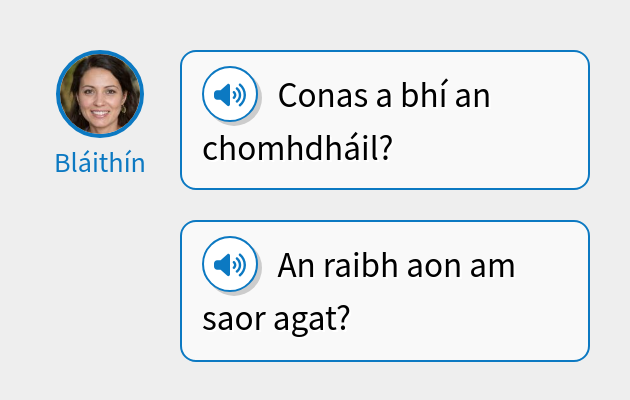The height and width of the screenshot is (400, 630).
Task: Click blank gray area above the first bubble
Action: click(x=385, y=25)
